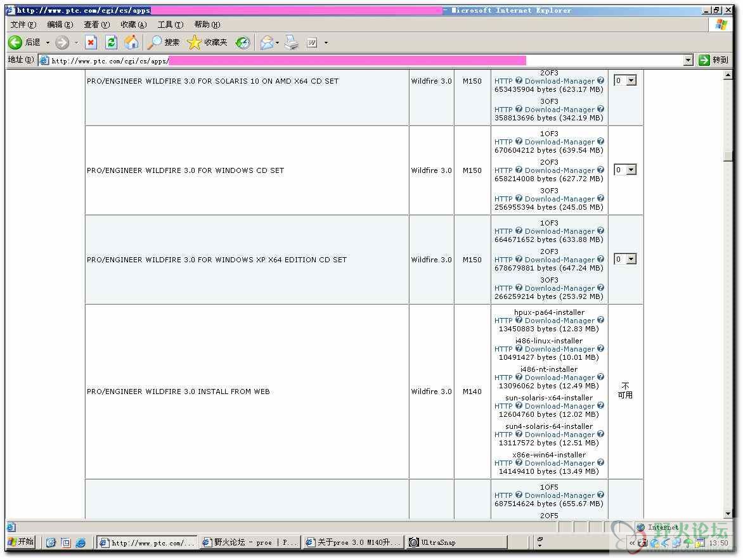This screenshot has width=743, height=560.
Task: Switch to the 野火论坛 taskbar window
Action: 250,543
